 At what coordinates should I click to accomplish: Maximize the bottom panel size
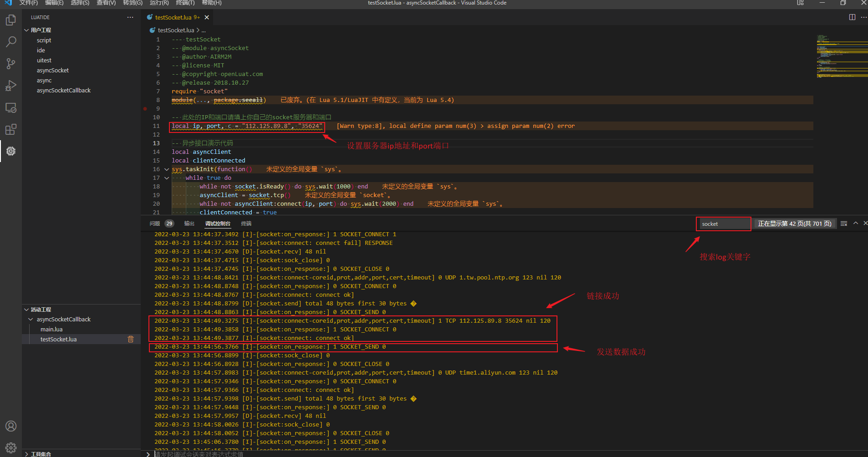tap(856, 223)
